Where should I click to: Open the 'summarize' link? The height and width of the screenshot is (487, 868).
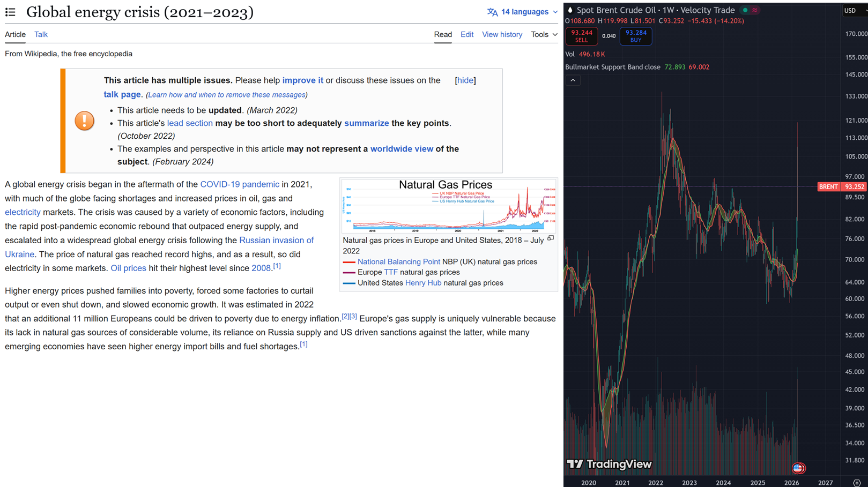pos(367,123)
